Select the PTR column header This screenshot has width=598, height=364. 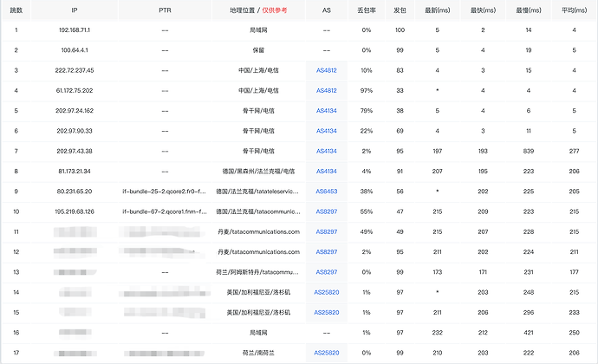(x=165, y=10)
